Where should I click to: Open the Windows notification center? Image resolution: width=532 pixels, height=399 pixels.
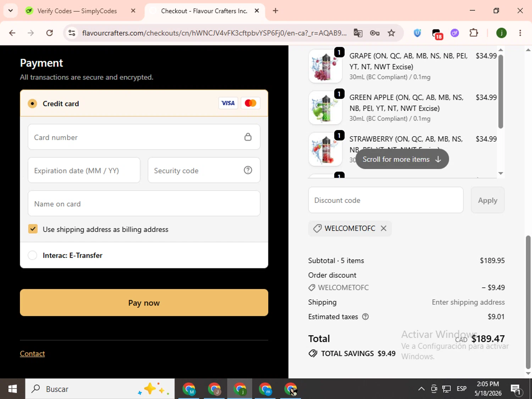516,389
